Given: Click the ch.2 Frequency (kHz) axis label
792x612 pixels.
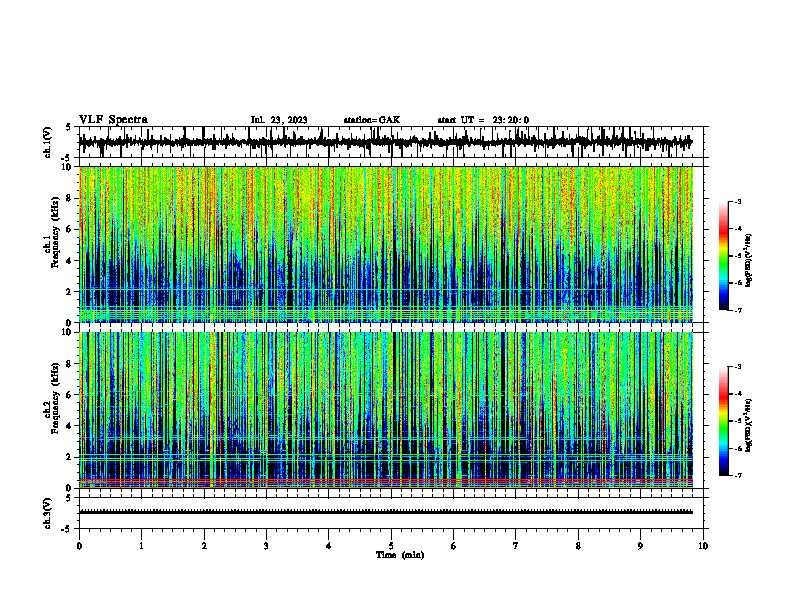Looking at the screenshot, I should 51,410.
